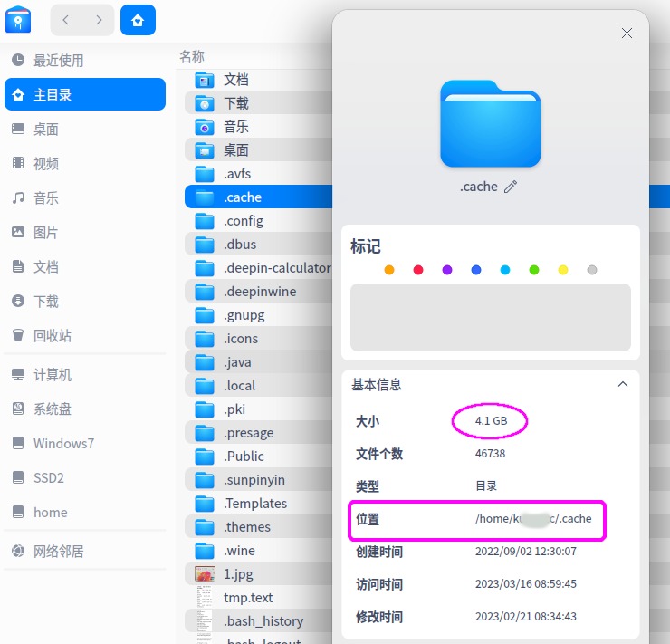Click the blue home path button
670x644 pixels.
click(x=138, y=20)
